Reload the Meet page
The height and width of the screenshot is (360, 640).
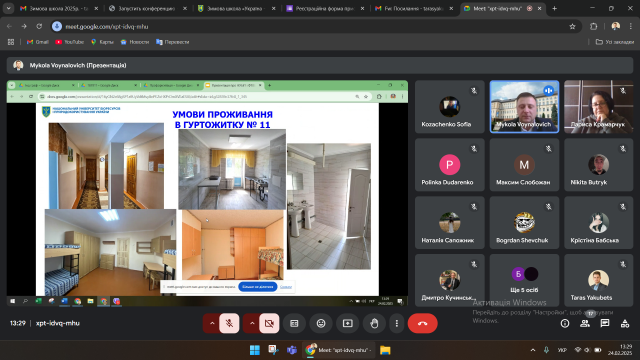(x=39, y=27)
